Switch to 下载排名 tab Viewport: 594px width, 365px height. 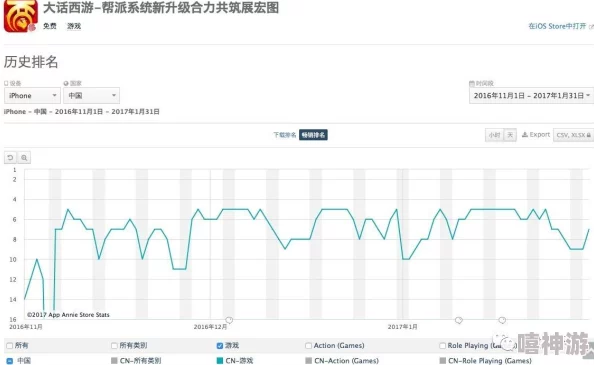click(284, 135)
